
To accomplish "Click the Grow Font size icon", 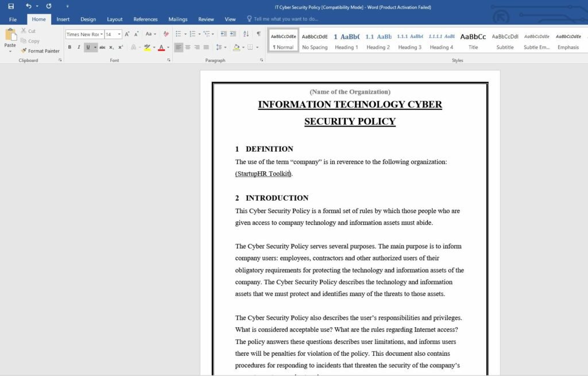I will pos(127,34).
